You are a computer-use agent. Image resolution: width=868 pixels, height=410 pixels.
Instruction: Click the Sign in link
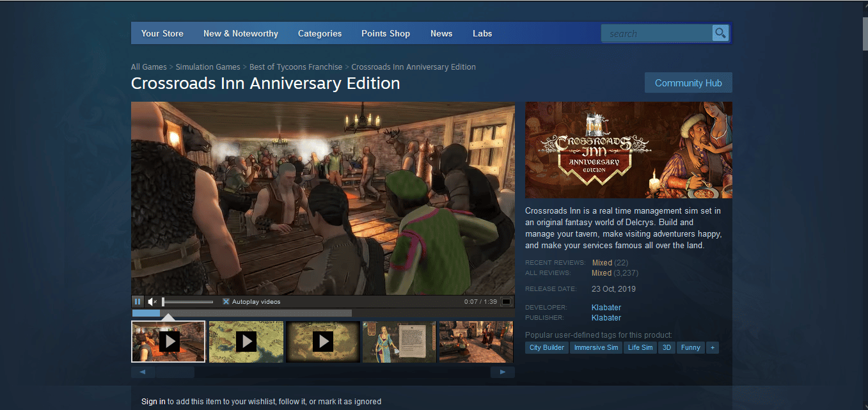click(x=154, y=402)
